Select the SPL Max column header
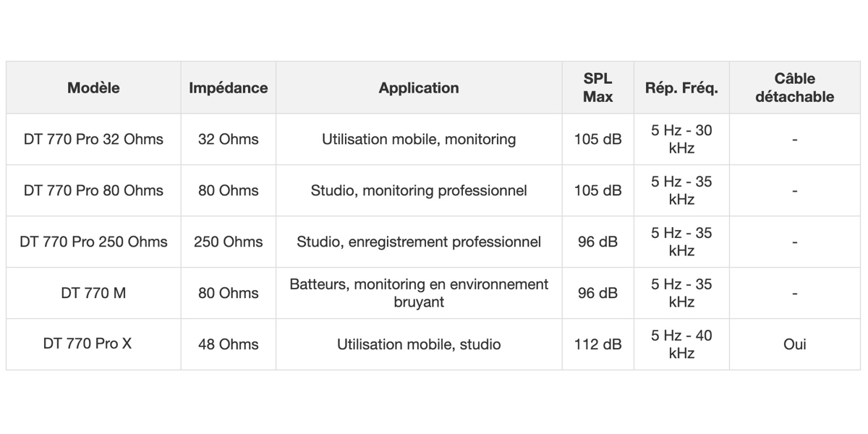This screenshot has width=868, height=434. click(598, 88)
